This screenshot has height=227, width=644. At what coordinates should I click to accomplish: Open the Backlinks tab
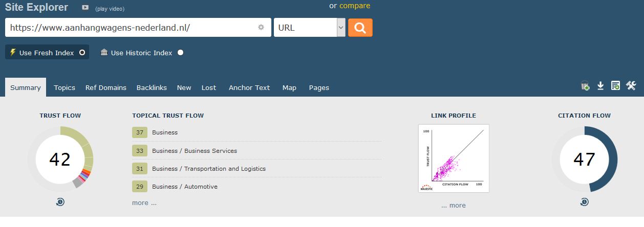[152, 87]
